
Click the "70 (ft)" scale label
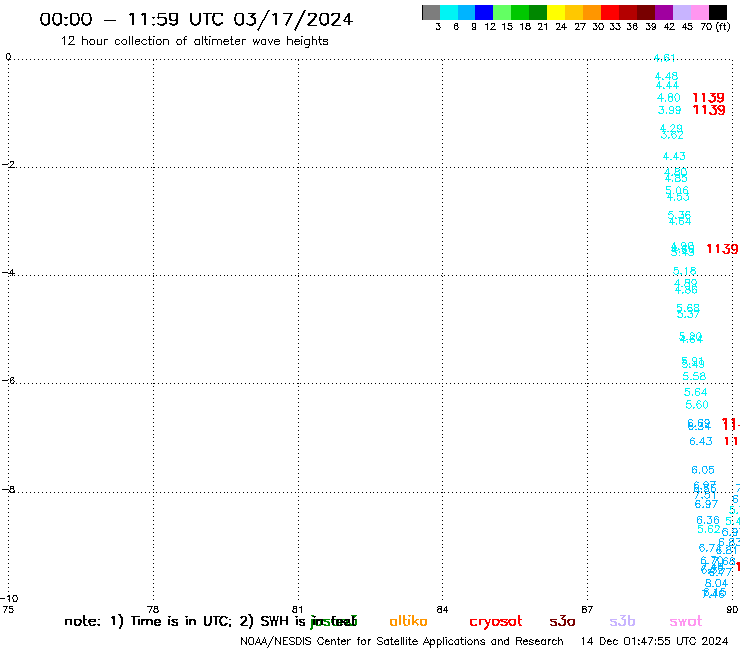point(715,26)
